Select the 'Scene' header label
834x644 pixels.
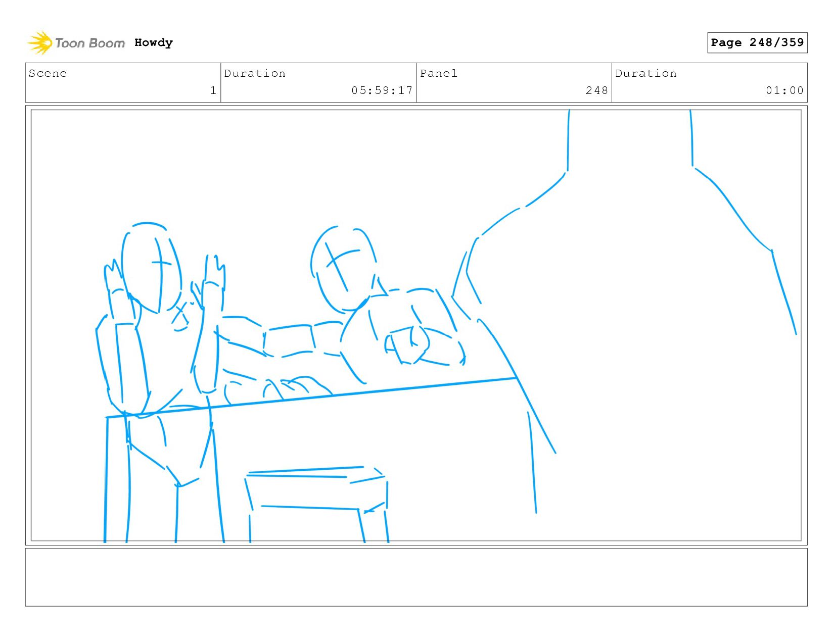point(48,73)
